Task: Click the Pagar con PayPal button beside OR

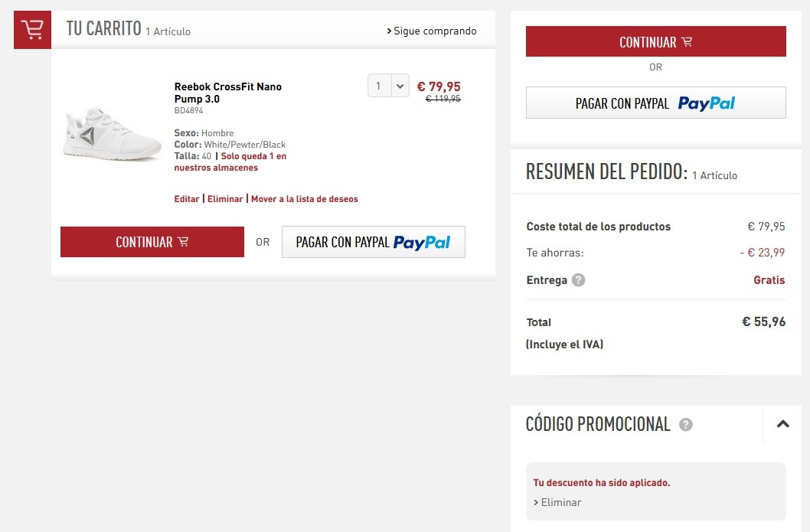Action: pyautogui.click(x=374, y=242)
